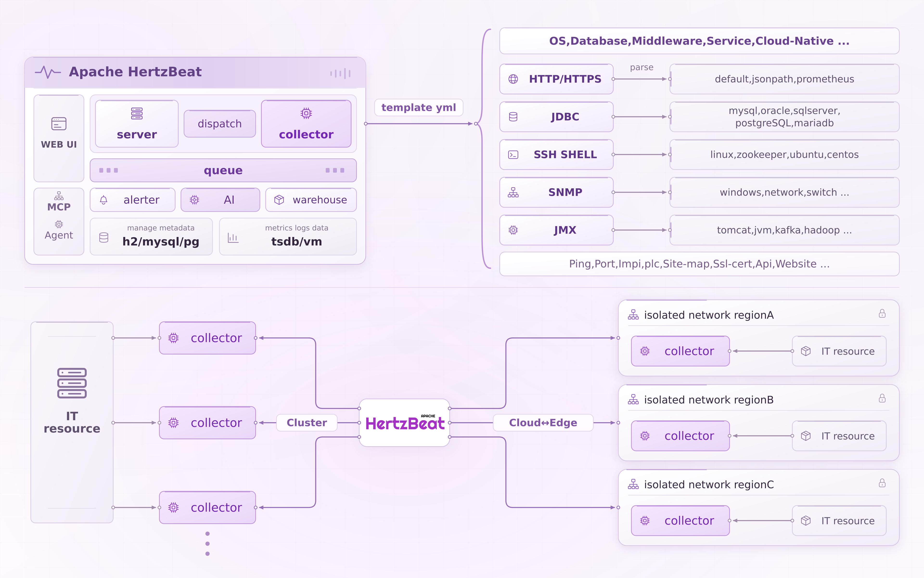Screen dimensions: 924x578
Task: Click the "linux,zookeeper,ubuntu,centos" text
Action: coord(784,154)
